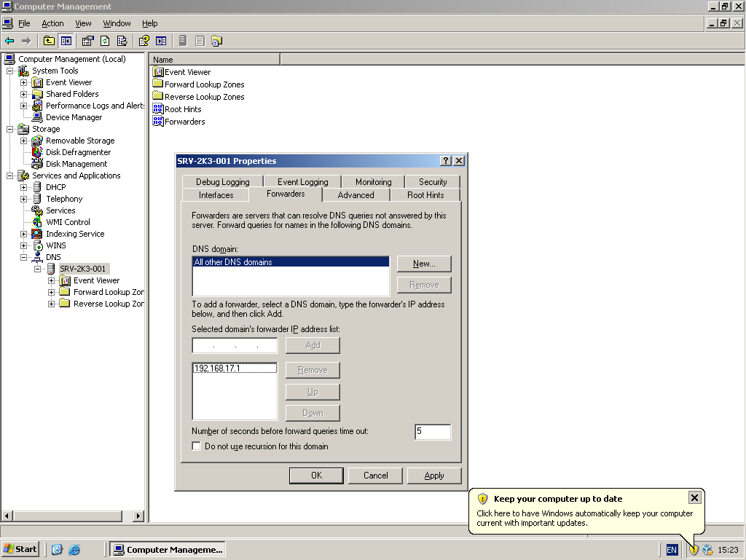The image size is (746, 560).
Task: Click the Refresh toolbar icon
Action: point(105,41)
